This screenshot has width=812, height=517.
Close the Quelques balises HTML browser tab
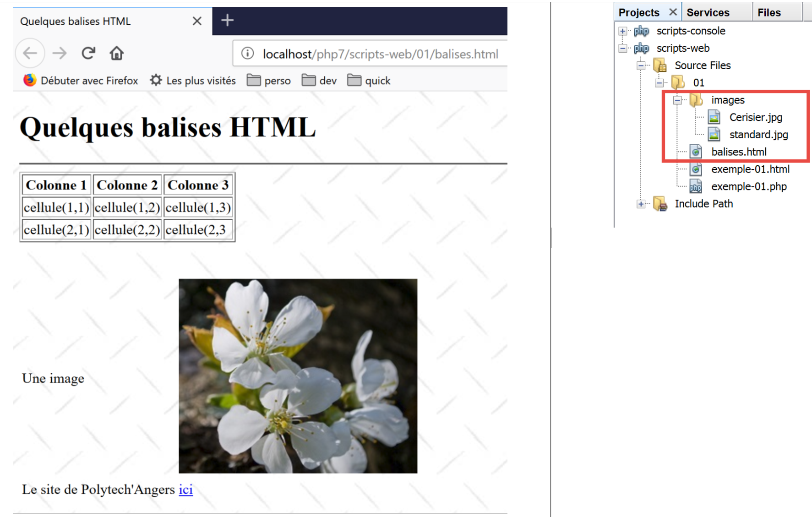197,21
